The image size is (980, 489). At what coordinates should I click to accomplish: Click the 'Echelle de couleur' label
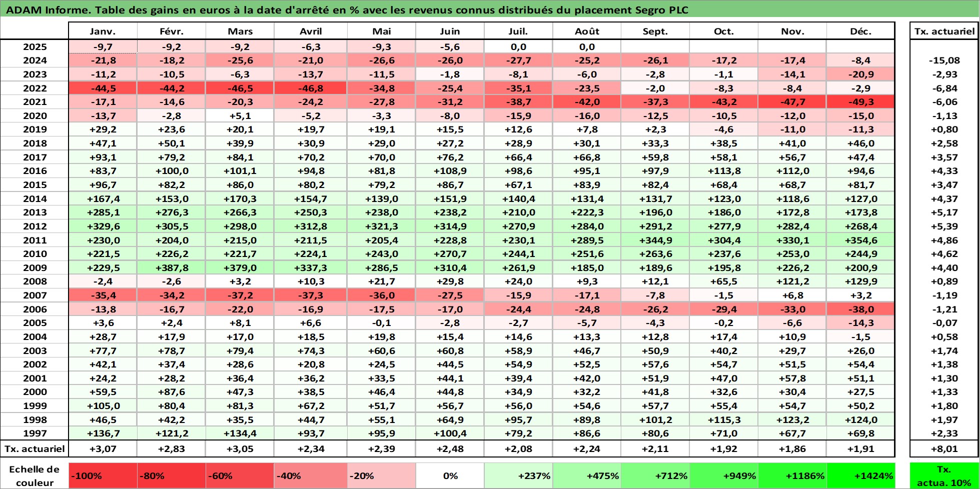pyautogui.click(x=35, y=476)
